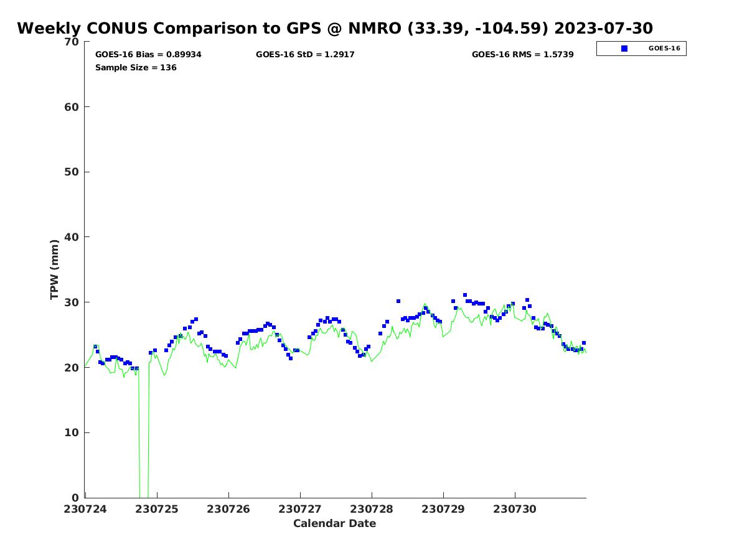This screenshot has height=560, width=747.
Task: Select the 'GOES-16 RMS = 1.5739' text
Action: click(x=523, y=55)
